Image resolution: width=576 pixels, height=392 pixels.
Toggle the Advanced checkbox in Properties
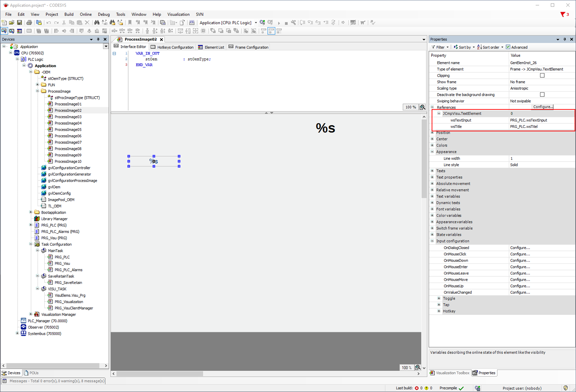(508, 47)
